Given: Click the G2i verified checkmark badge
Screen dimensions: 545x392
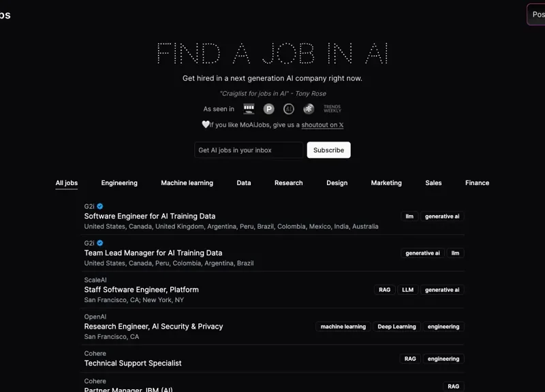Looking at the screenshot, I should (x=99, y=206).
